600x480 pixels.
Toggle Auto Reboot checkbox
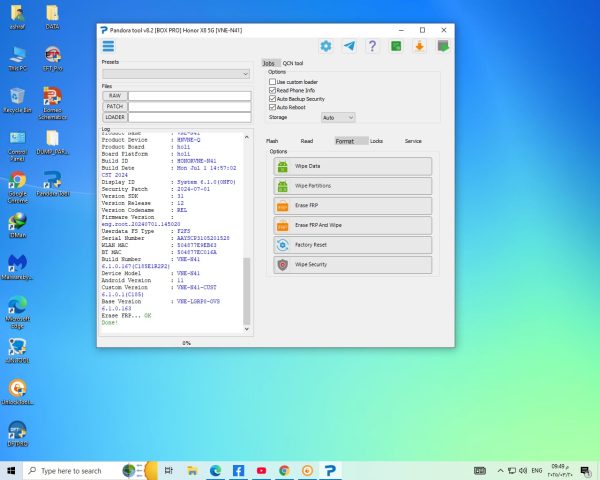(x=272, y=107)
